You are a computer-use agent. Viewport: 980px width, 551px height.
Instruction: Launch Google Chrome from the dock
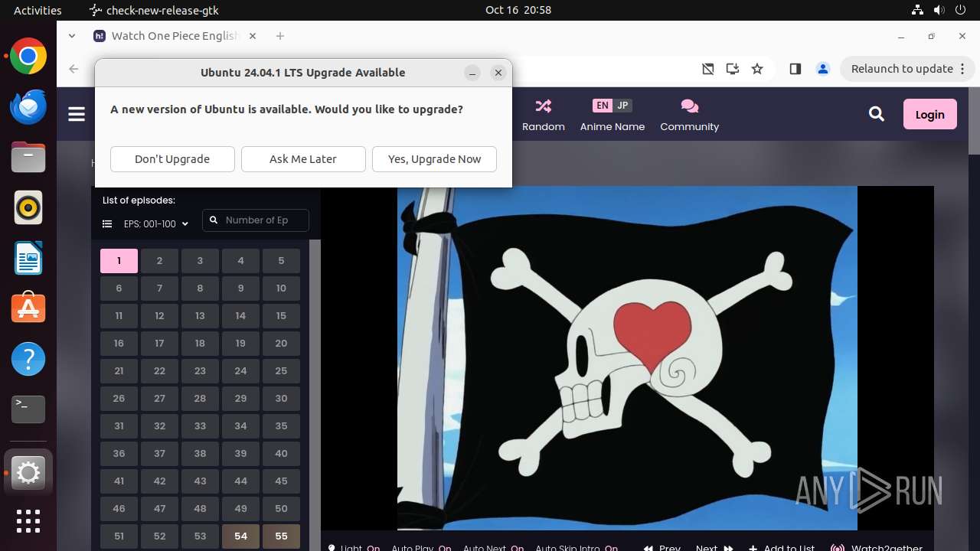click(x=28, y=57)
